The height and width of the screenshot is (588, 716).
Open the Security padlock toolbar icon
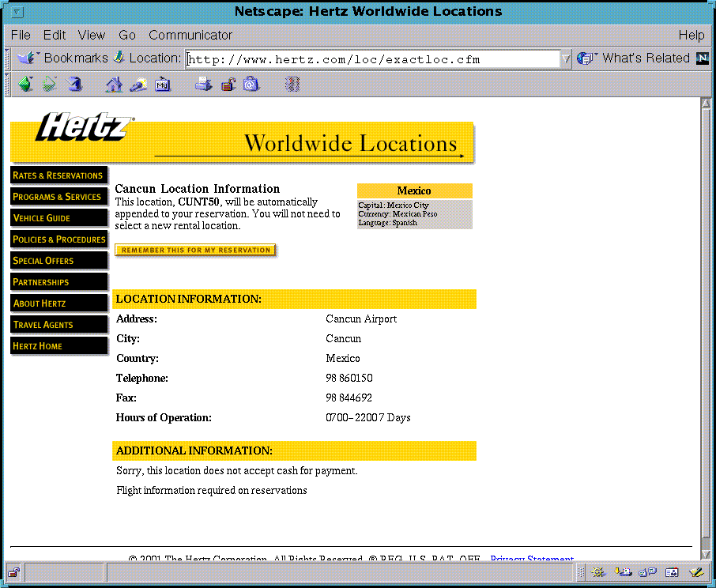228,84
